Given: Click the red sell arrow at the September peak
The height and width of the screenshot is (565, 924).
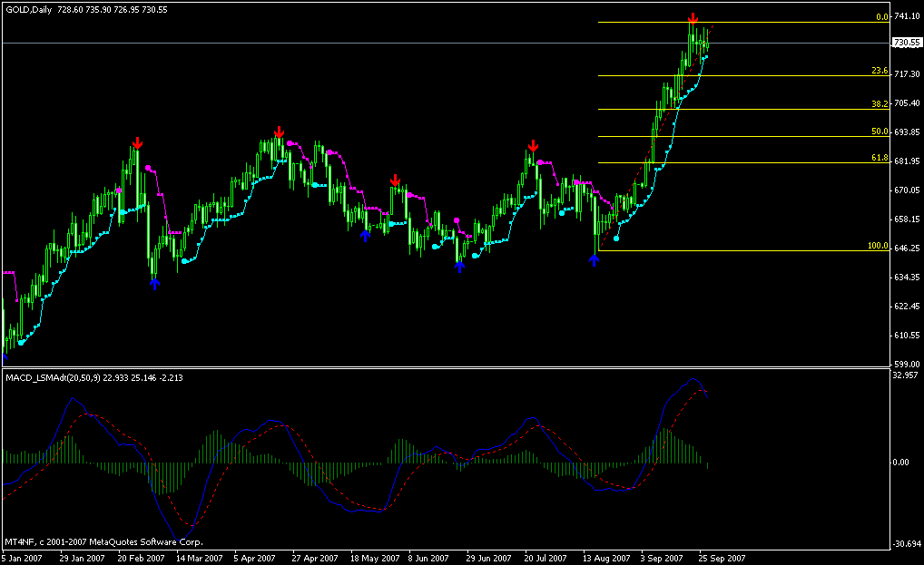Looking at the screenshot, I should click(693, 19).
